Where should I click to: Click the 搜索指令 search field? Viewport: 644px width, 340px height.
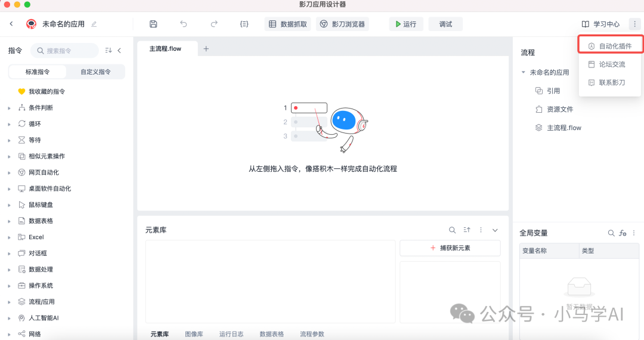pyautogui.click(x=65, y=51)
